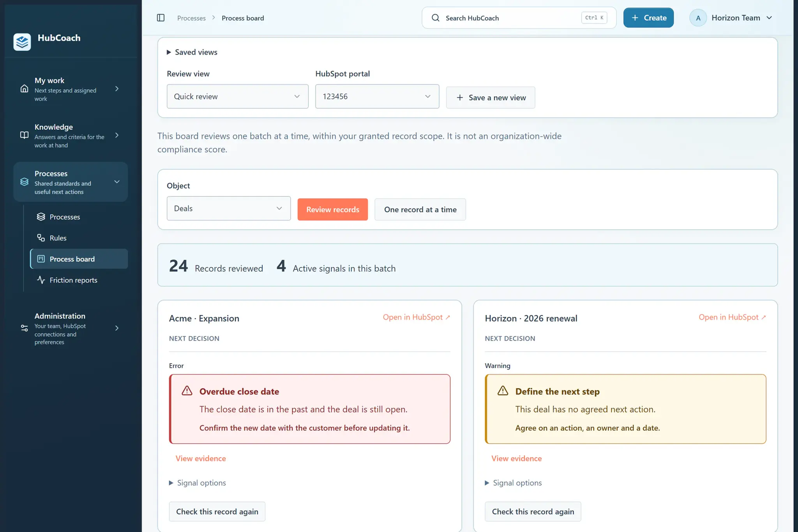
Task: Check the Horizon renewal record again
Action: point(533,511)
